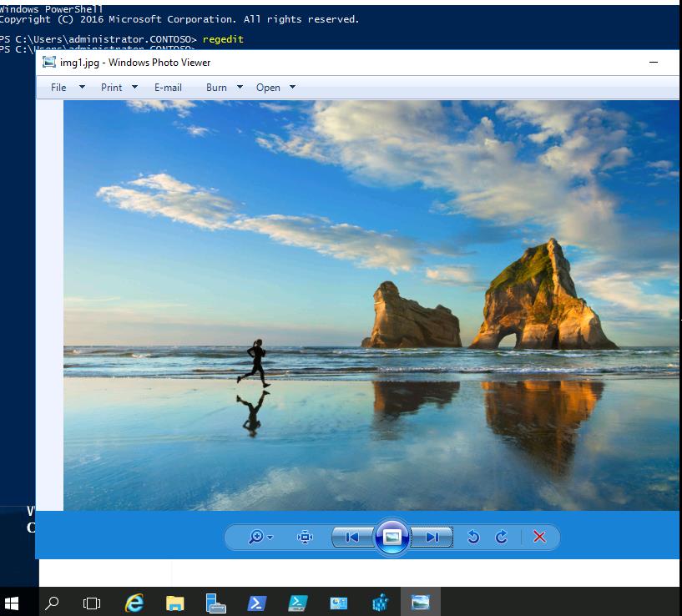Open the Burn menu
The height and width of the screenshot is (616, 682).
click(x=216, y=88)
